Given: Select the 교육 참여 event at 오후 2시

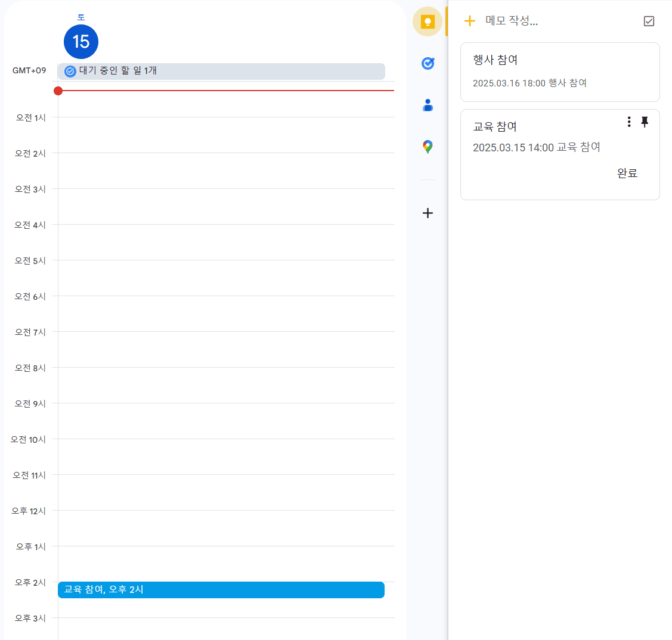Looking at the screenshot, I should click(221, 590).
